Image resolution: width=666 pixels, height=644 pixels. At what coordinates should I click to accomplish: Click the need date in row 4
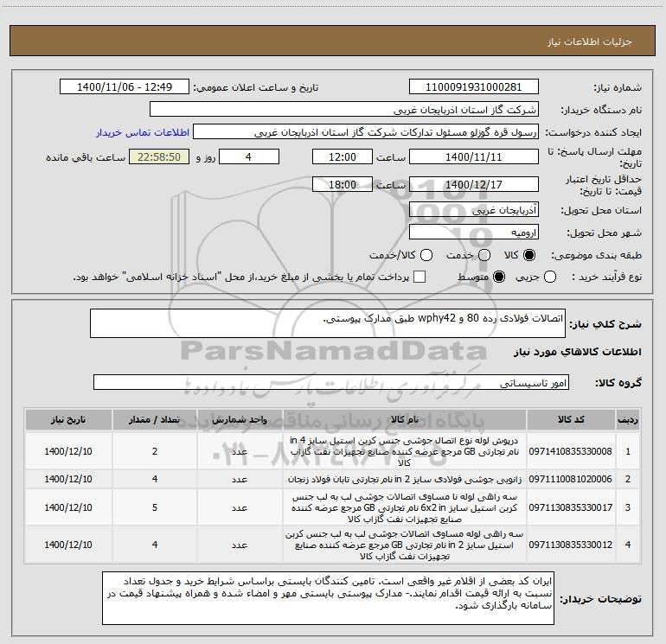tap(68, 545)
